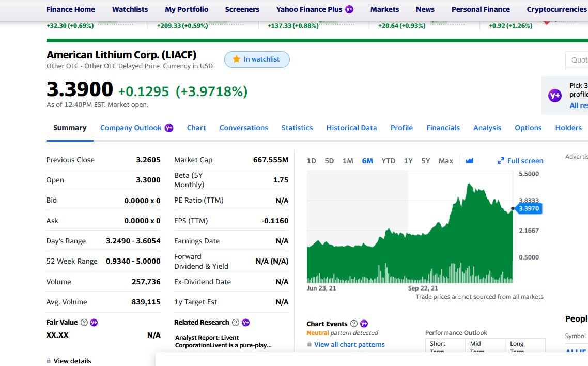Click the Previous Close value 3.2605
The image size is (588, 366).
(148, 160)
